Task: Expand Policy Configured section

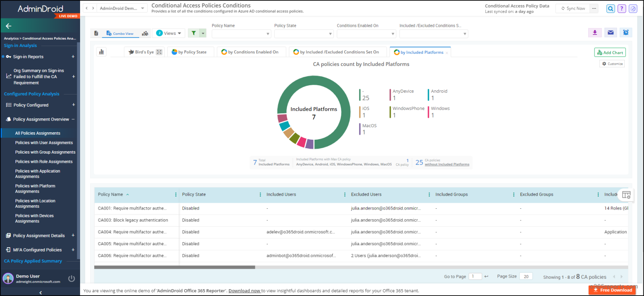Action: (x=73, y=105)
